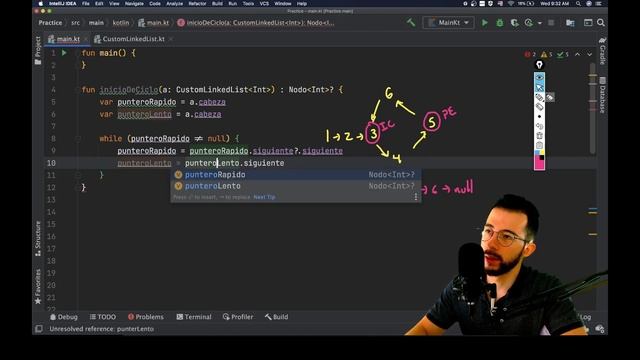Screen dimensions: 640x360
Task: Open the Problems tool window button
Action: [146, 317]
